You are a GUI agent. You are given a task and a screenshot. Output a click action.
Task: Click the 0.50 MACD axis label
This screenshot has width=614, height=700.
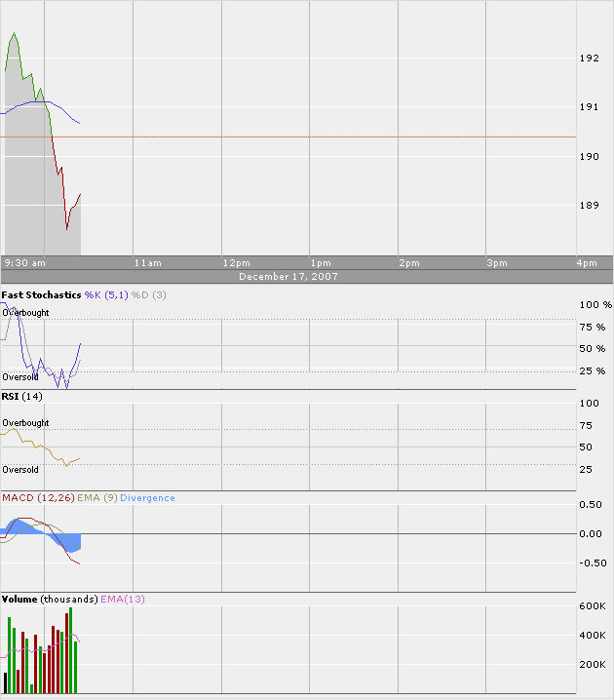(591, 504)
